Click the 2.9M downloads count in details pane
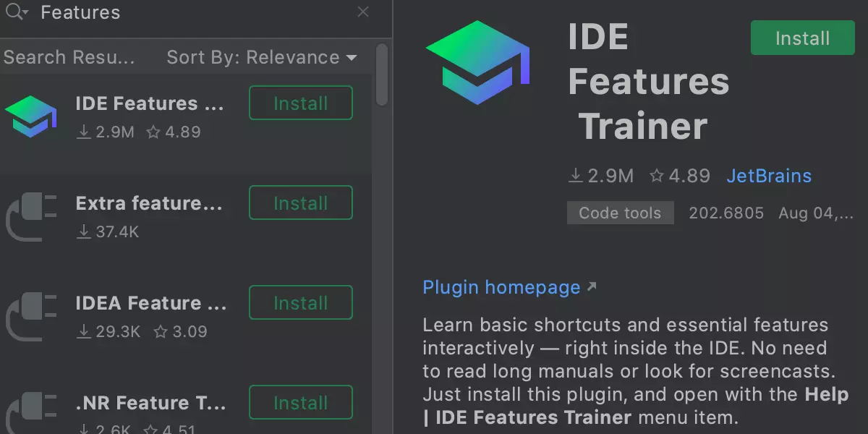Image resolution: width=868 pixels, height=434 pixels. [601, 176]
